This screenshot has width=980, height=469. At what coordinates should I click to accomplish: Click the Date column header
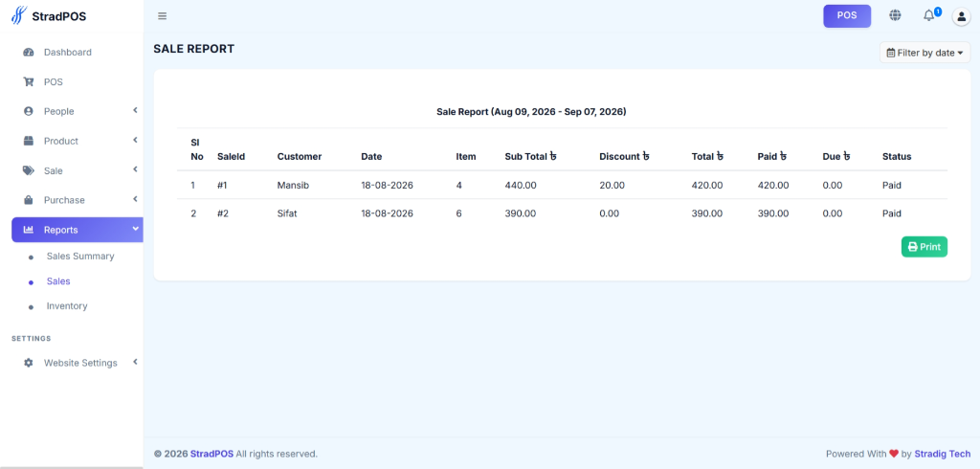[371, 156]
